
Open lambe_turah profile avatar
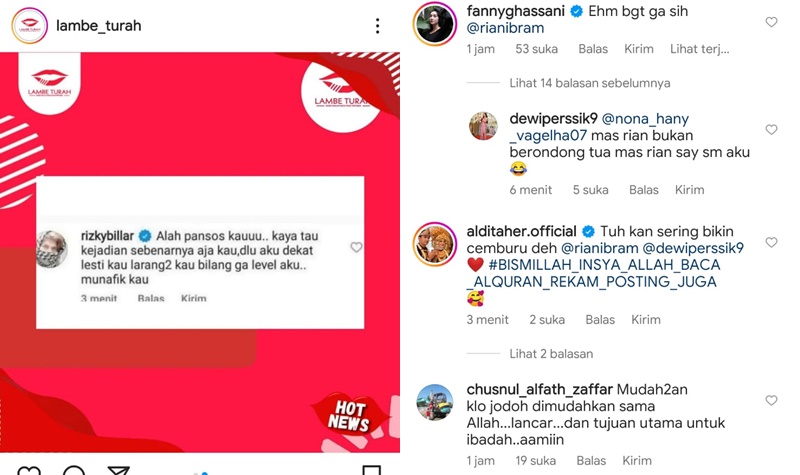pyautogui.click(x=30, y=26)
